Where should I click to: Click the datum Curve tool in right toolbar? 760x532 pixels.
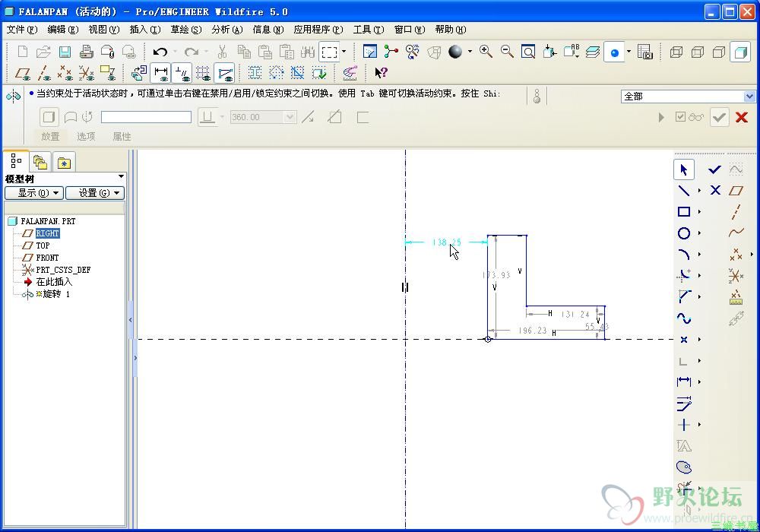[736, 233]
